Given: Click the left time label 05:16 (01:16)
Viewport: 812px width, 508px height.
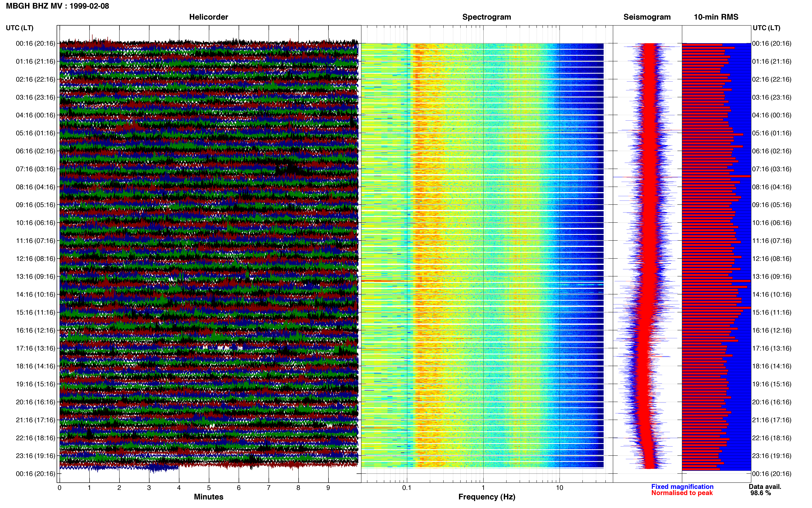Looking at the screenshot, I should (x=36, y=133).
